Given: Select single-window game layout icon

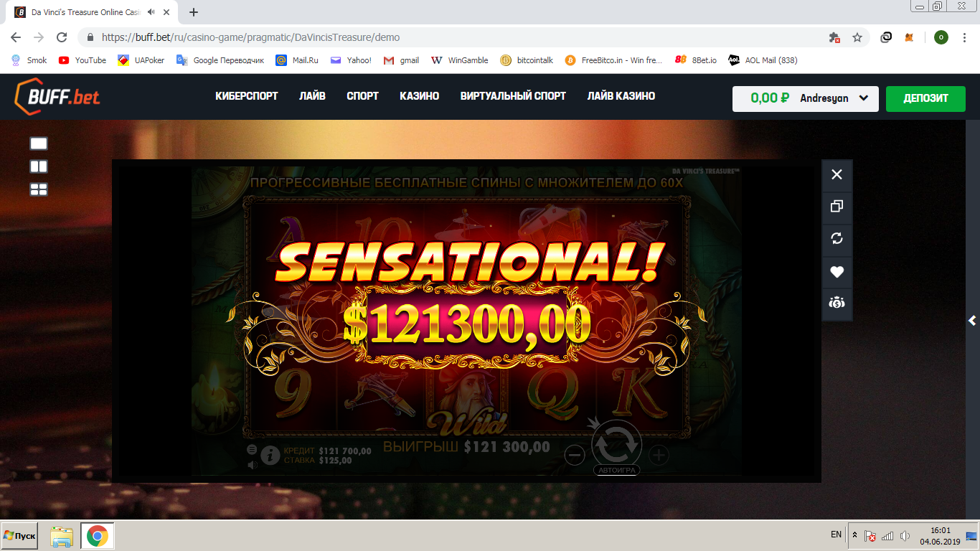Looking at the screenshot, I should pos(39,143).
